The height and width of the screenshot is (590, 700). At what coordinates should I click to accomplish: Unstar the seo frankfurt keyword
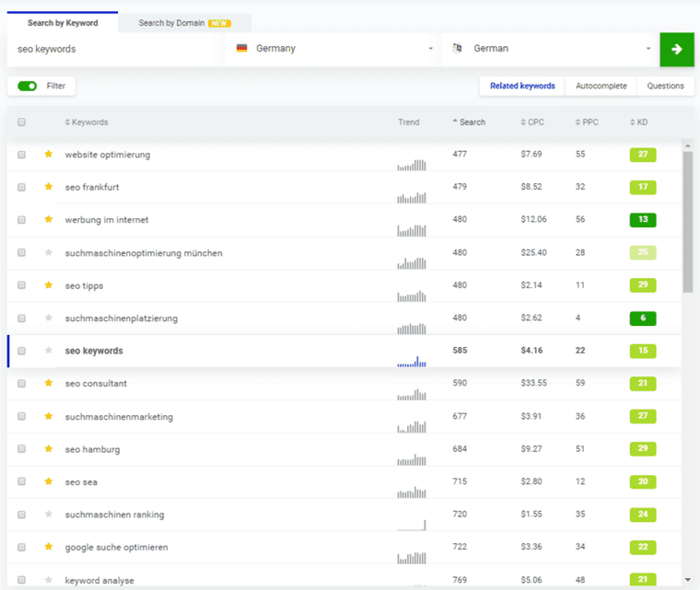[49, 187]
